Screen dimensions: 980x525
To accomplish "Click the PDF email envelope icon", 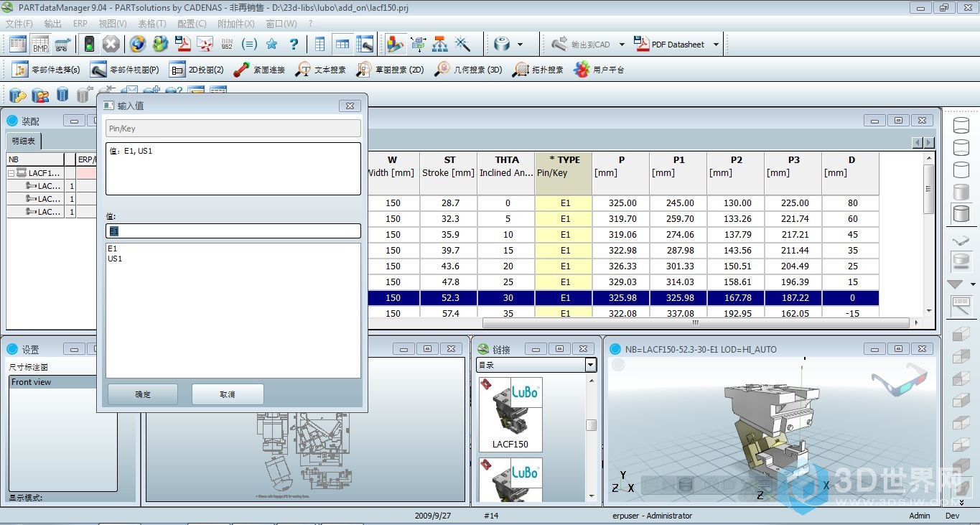I will point(205,44).
